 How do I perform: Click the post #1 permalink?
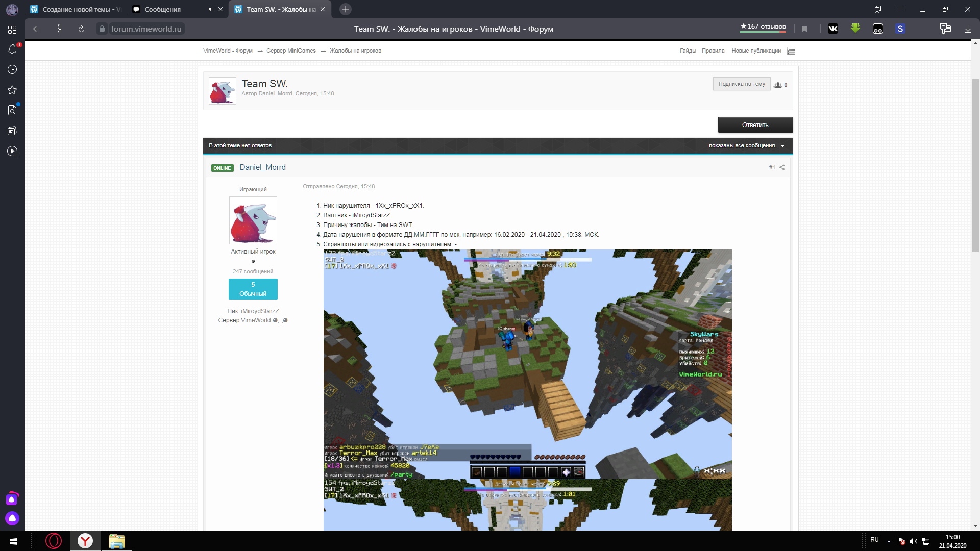(772, 167)
